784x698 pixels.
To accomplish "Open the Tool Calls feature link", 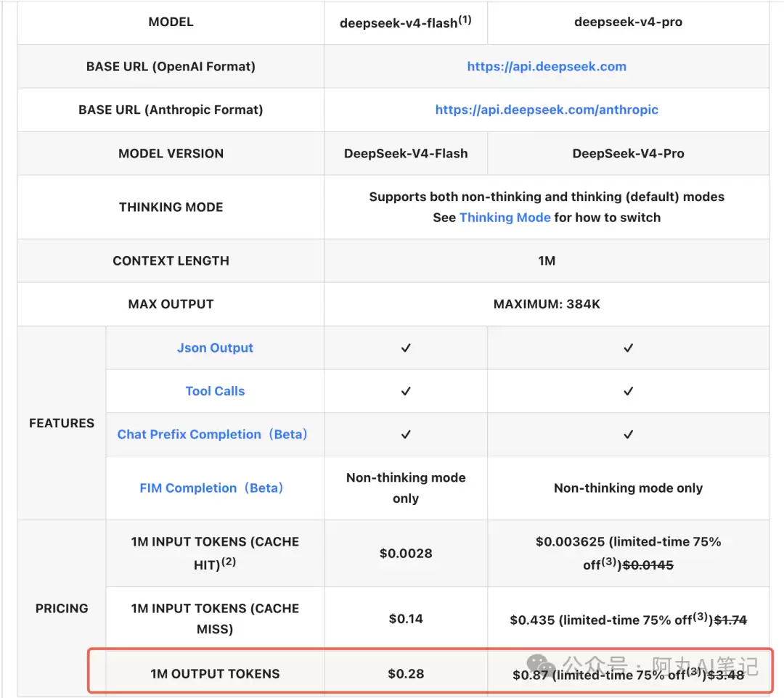I will click(215, 391).
